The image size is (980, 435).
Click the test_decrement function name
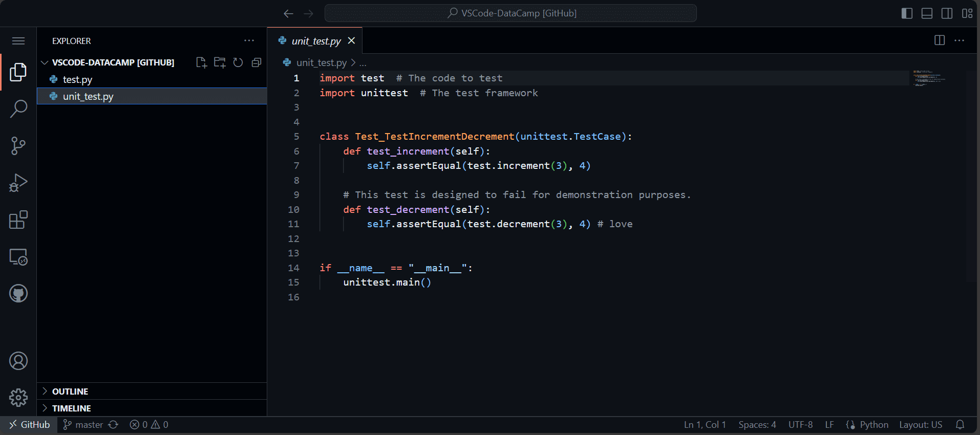tap(408, 209)
